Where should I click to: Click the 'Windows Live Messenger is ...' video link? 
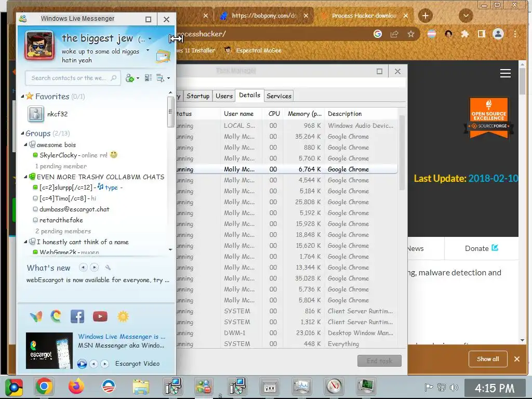pos(122,337)
